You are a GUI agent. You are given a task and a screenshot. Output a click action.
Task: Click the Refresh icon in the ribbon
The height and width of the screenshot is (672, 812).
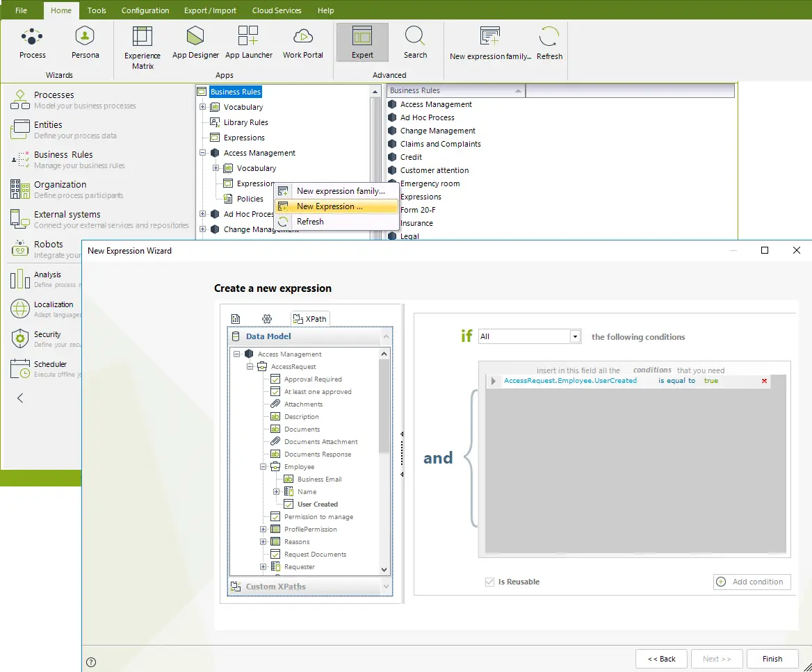tap(549, 44)
